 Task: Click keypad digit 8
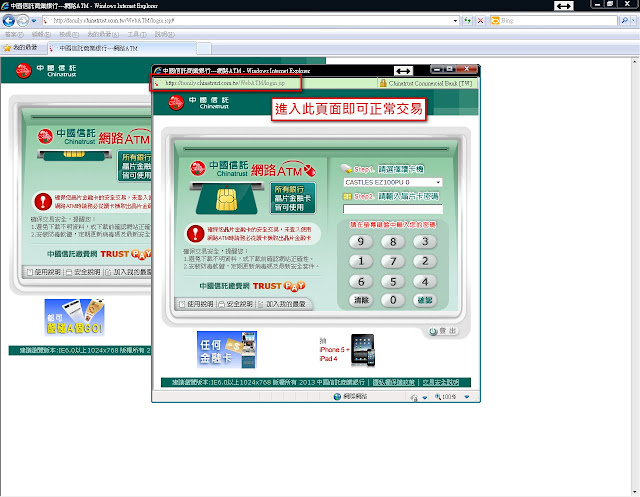point(393,242)
